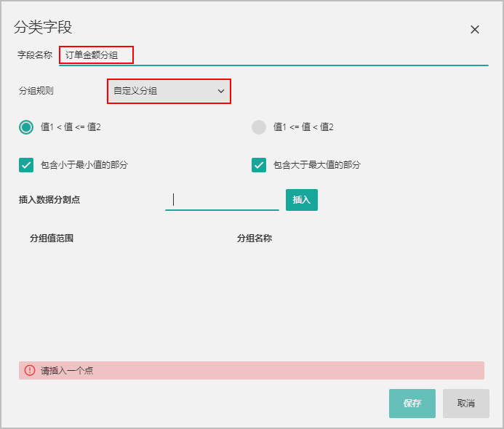The image size is (504, 429).
Task: Close the 分类字段 dialog with the X icon
Action: [x=475, y=30]
